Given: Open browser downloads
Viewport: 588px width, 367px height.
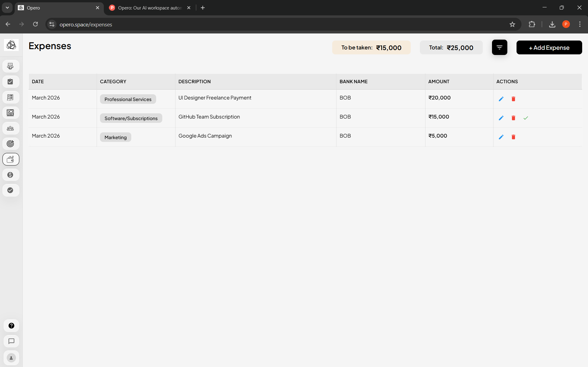Looking at the screenshot, I should [x=552, y=24].
